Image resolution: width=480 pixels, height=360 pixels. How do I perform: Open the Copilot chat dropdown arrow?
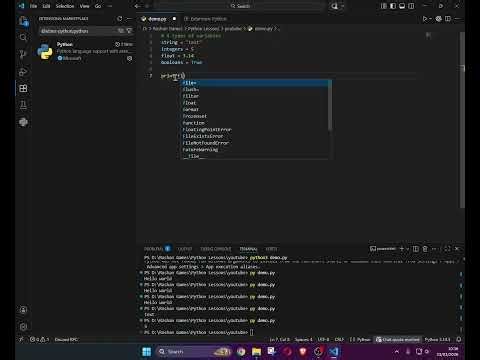[x=342, y=6]
